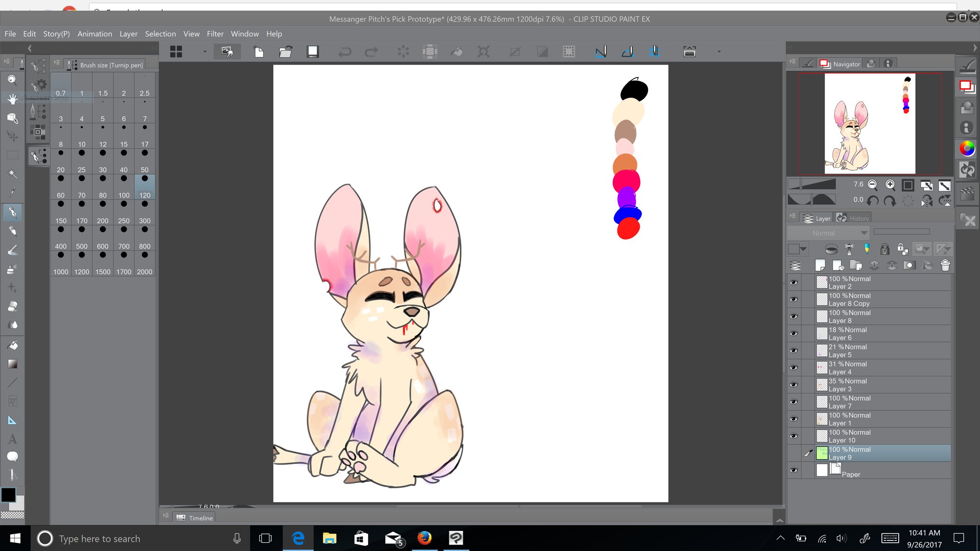Select the black main color swatch
Image resolution: width=980 pixels, height=551 pixels.
[x=8, y=495]
